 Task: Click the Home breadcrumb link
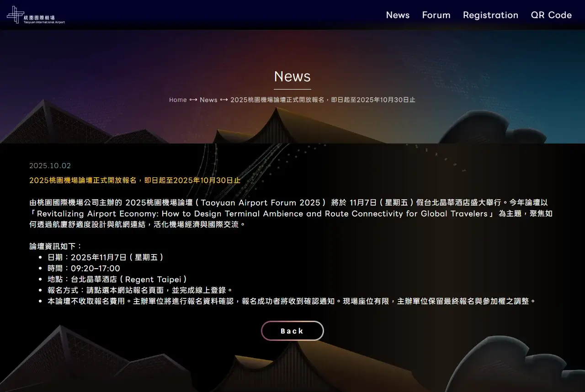click(178, 100)
